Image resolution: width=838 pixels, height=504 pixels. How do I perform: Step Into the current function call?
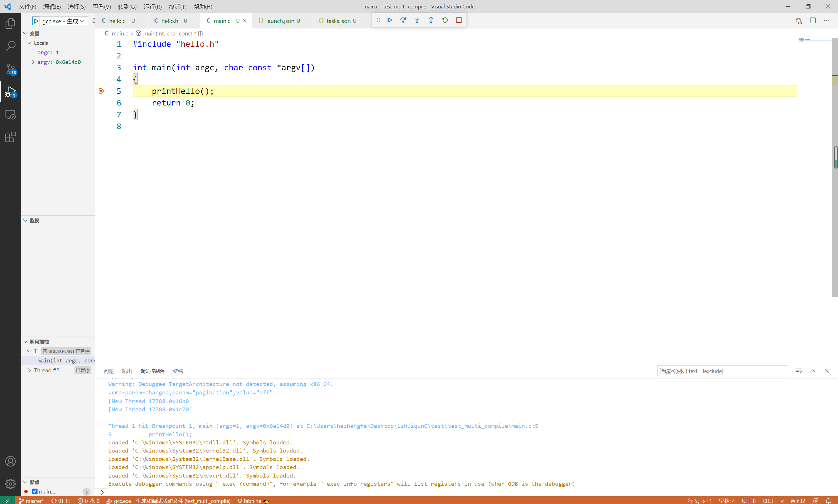(417, 20)
